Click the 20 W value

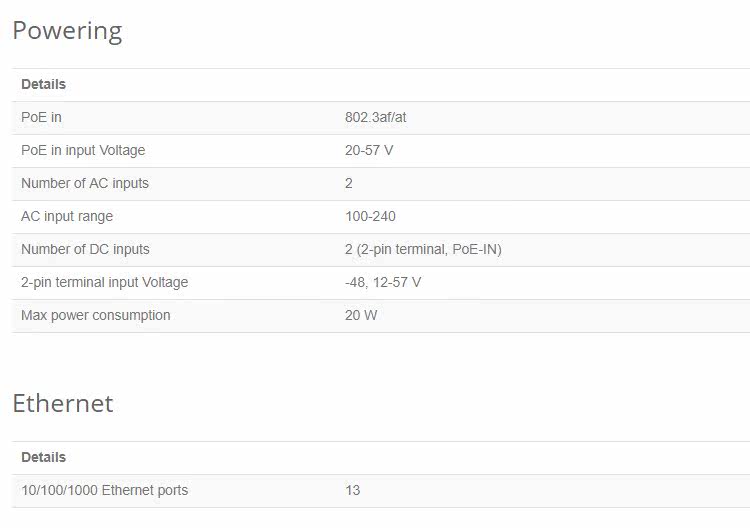click(x=361, y=315)
